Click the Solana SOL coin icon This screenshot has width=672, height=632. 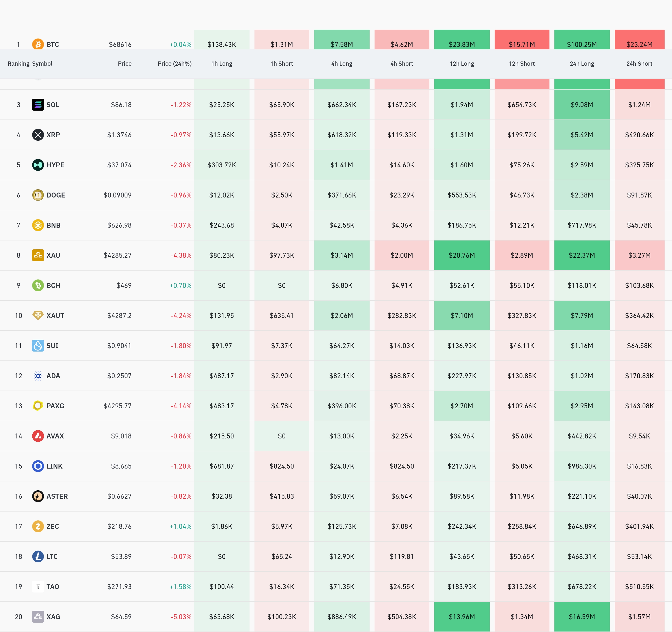[38, 105]
